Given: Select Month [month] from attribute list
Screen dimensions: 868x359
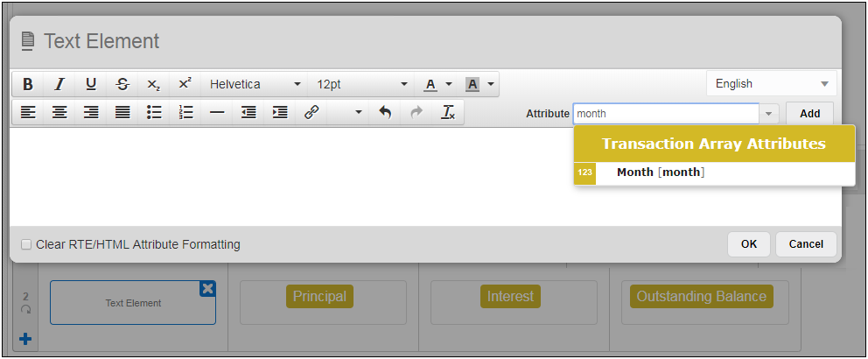Looking at the screenshot, I should tap(661, 172).
